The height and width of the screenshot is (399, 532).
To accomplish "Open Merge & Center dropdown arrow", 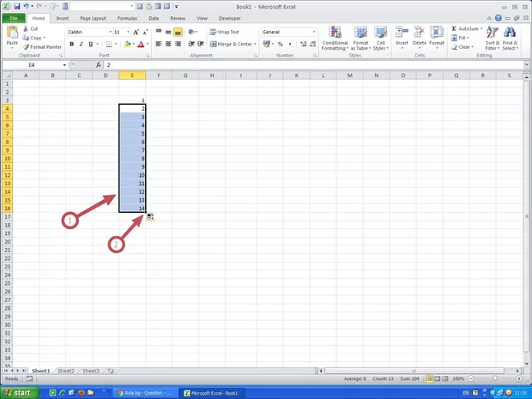I will pyautogui.click(x=255, y=44).
